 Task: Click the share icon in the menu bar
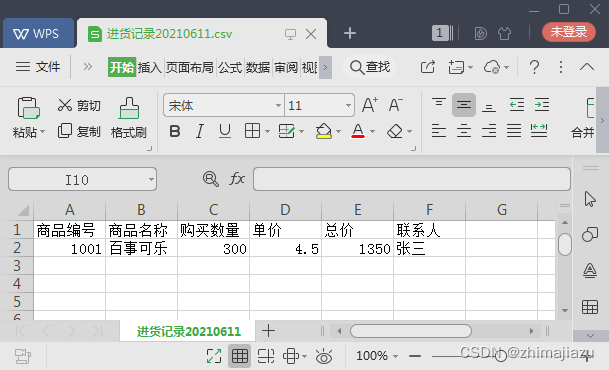pyautogui.click(x=428, y=67)
